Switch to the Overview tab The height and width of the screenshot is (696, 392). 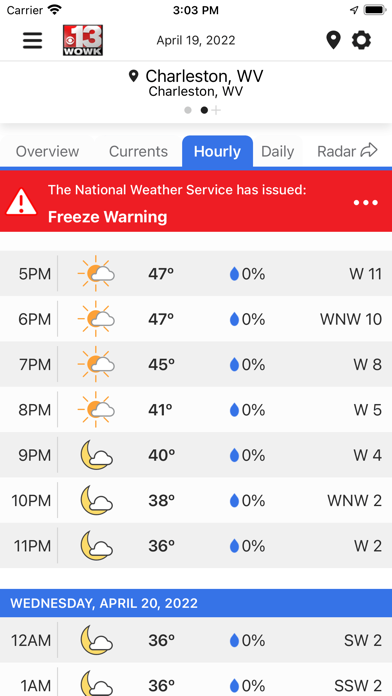(48, 151)
